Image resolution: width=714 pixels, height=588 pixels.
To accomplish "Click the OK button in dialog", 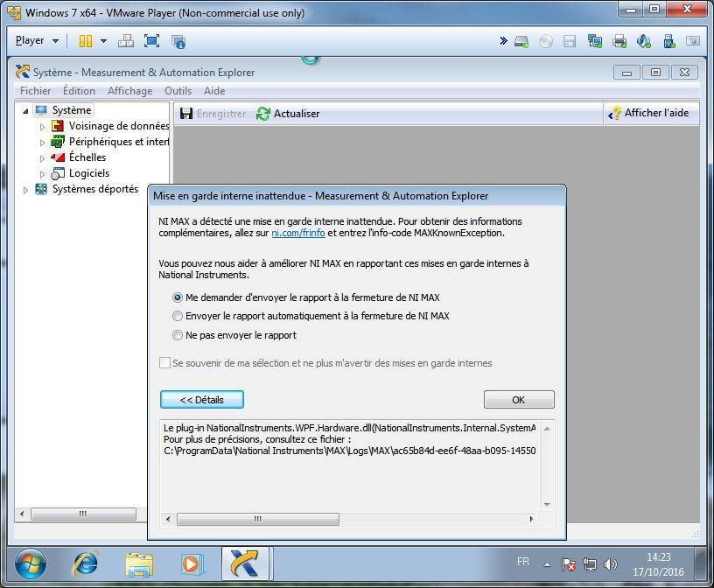I will pyautogui.click(x=519, y=400).
